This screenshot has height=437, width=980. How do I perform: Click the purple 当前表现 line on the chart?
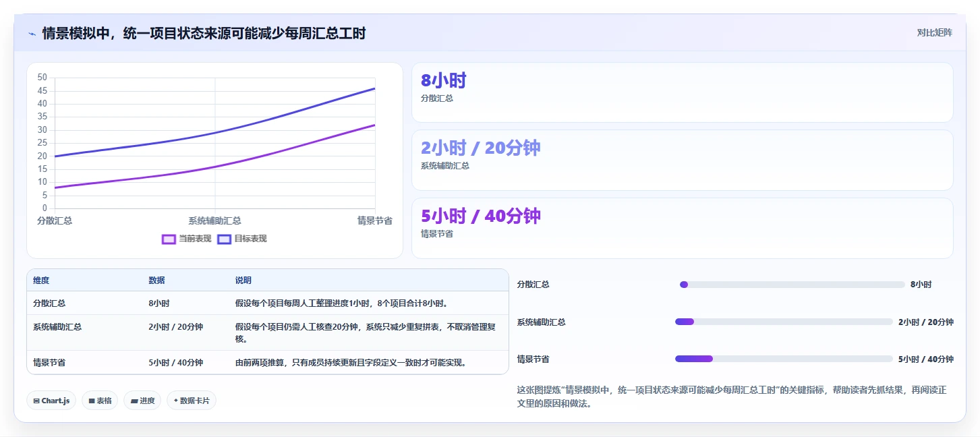[214, 167]
